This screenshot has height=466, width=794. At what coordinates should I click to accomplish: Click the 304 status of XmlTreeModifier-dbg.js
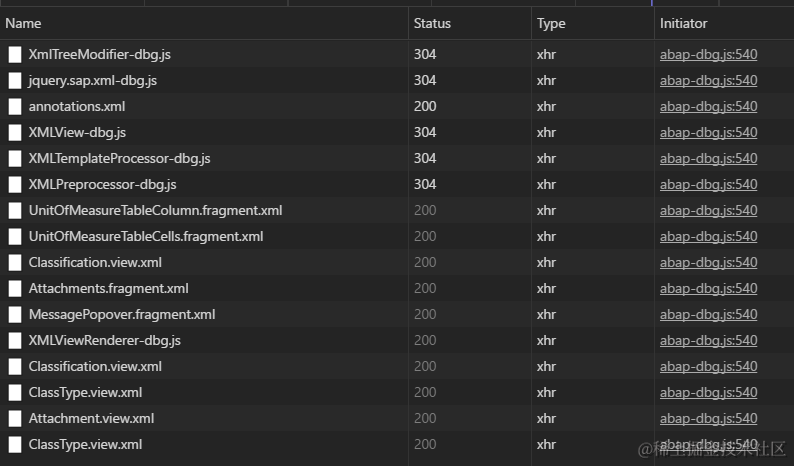(x=425, y=54)
